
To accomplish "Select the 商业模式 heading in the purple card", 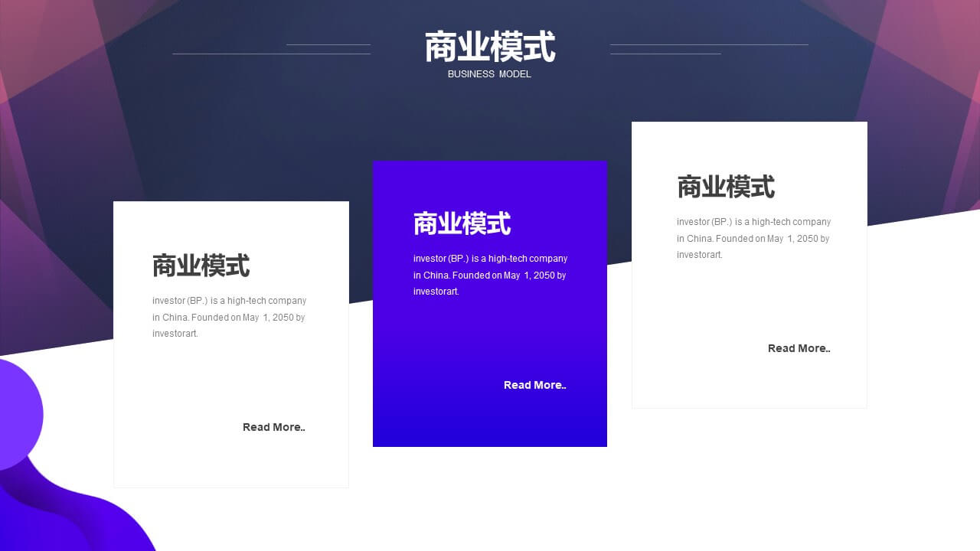I will [x=462, y=223].
